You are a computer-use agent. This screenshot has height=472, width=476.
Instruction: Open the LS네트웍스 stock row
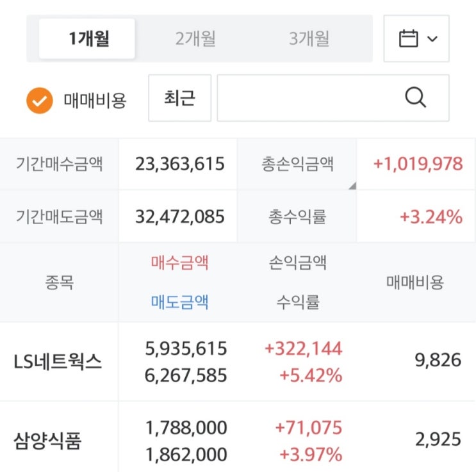pyautogui.click(x=58, y=362)
